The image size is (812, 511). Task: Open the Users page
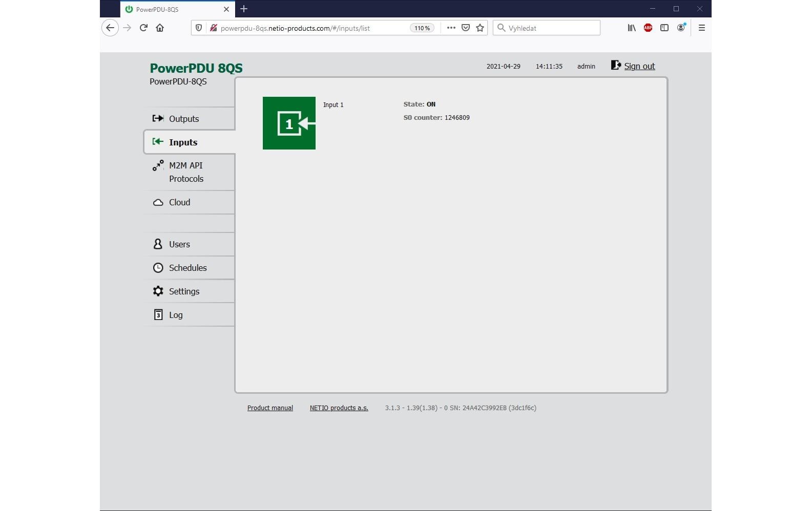coord(190,244)
